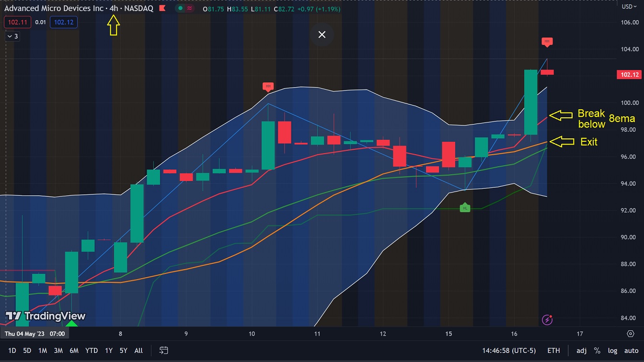644x362 pixels.
Task: Toggle the percent scale
Action: coord(597,351)
